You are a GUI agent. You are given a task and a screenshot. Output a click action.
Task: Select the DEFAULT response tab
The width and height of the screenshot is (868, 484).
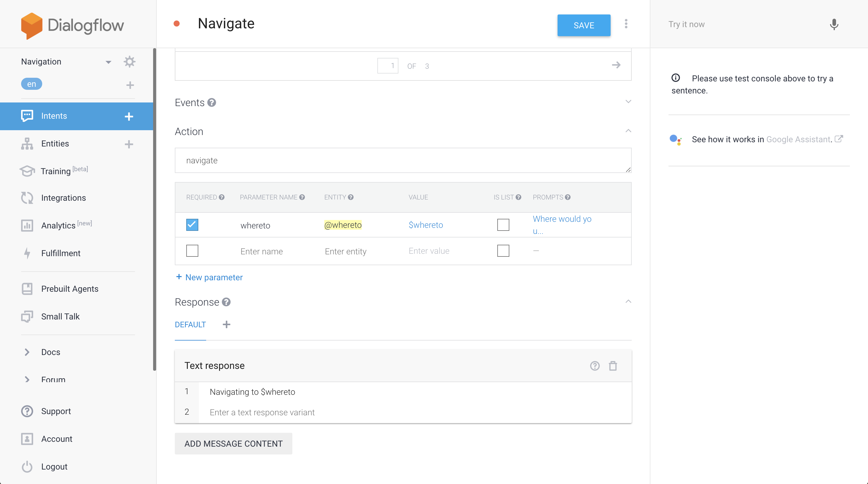tap(190, 325)
